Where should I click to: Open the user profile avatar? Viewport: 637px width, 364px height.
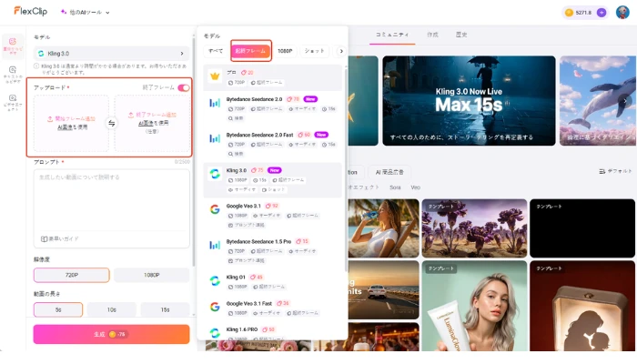point(622,13)
